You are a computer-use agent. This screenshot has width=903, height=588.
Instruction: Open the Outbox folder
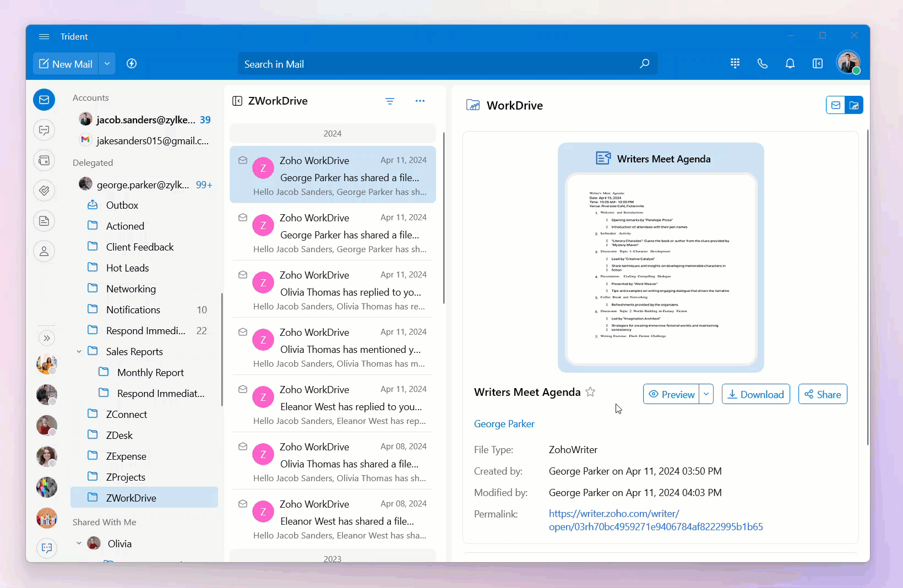(145, 205)
